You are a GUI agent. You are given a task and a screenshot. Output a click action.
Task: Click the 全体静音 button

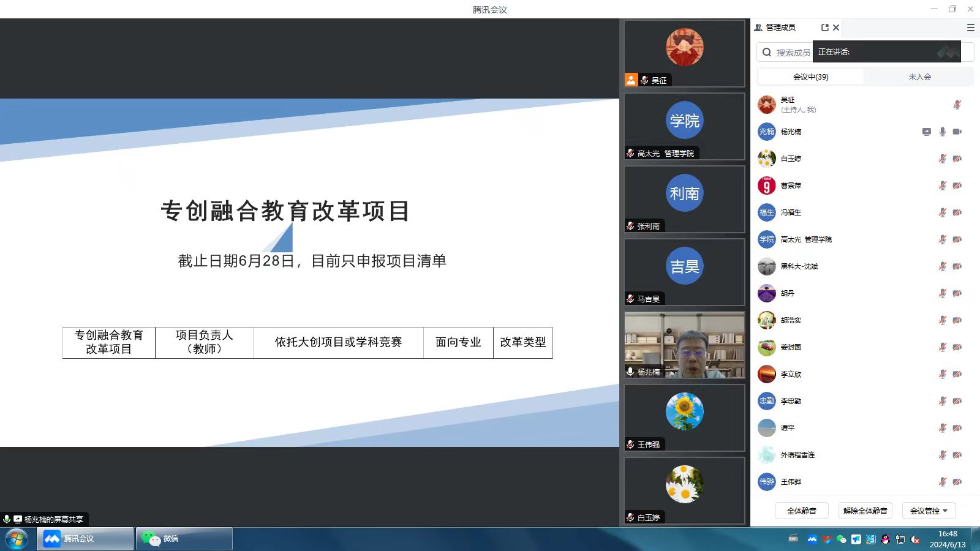click(801, 511)
